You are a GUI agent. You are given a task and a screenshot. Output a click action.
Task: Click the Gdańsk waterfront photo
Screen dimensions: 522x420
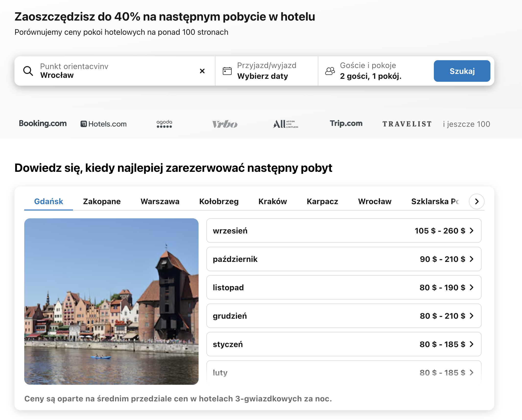(111, 301)
